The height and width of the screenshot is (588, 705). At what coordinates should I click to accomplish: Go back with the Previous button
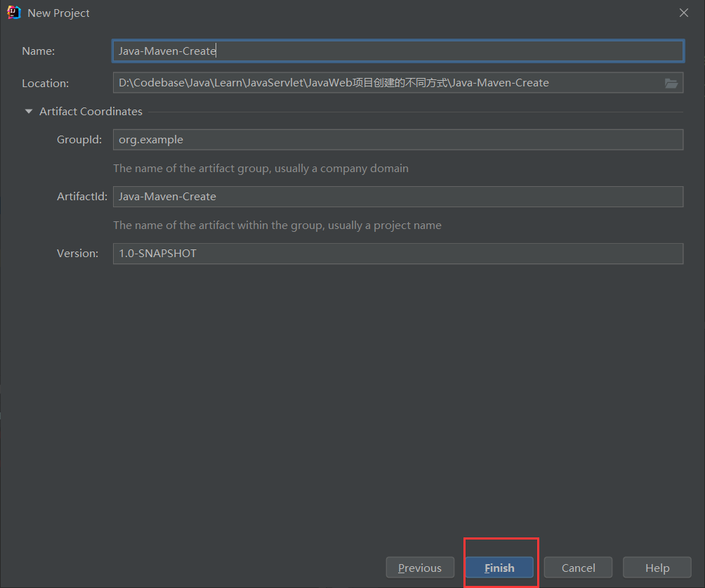[x=420, y=568]
